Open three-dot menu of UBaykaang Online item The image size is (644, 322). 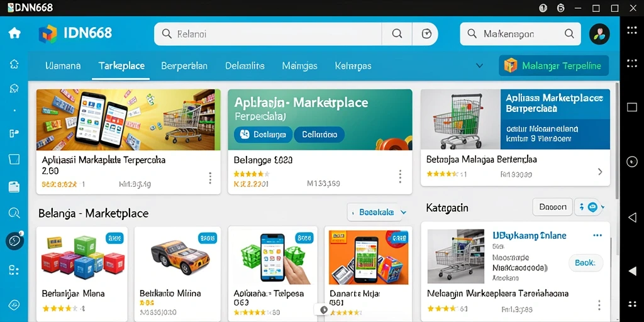[x=597, y=235]
